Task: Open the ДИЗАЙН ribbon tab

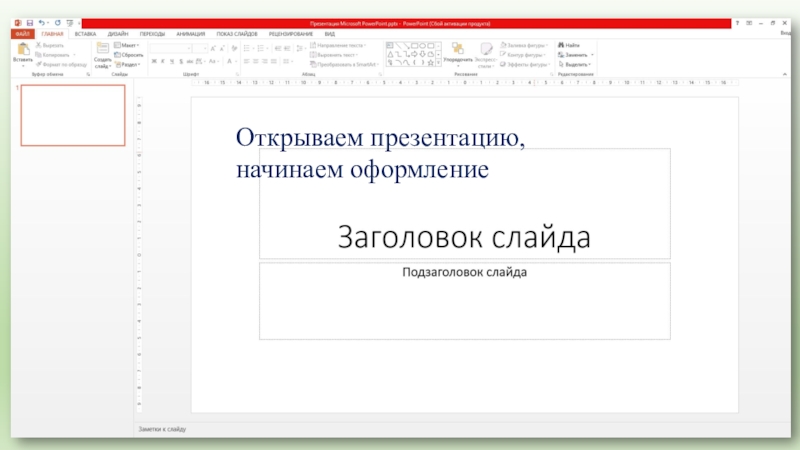Action: point(117,33)
